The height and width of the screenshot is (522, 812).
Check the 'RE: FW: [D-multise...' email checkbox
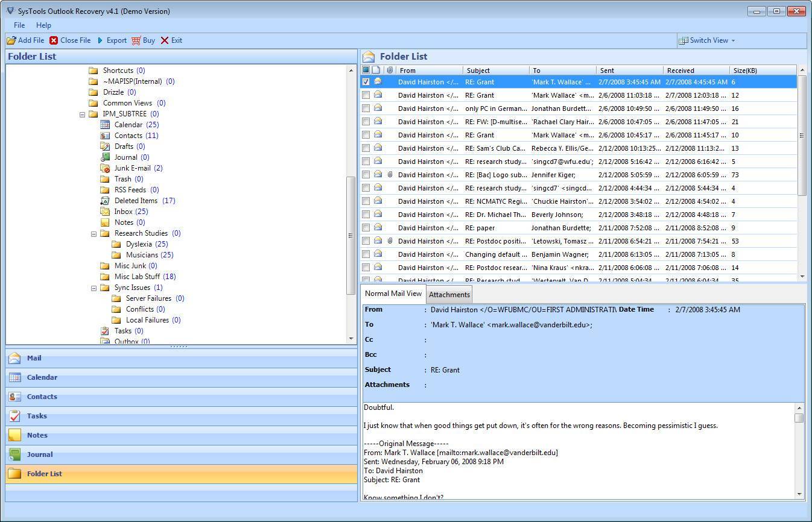click(366, 122)
